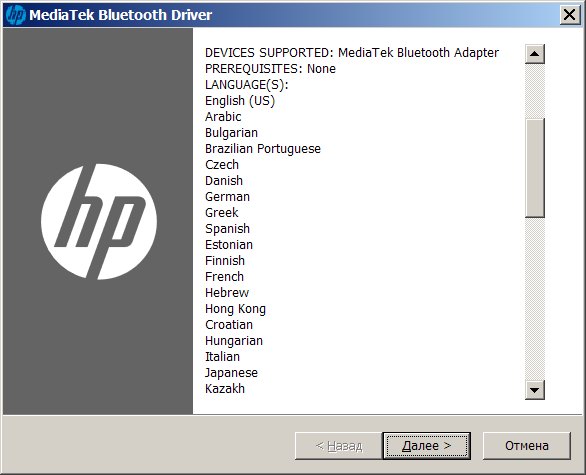Click the Kazakh entry at the bottom of the list
This screenshot has width=586, height=475.
[225, 389]
